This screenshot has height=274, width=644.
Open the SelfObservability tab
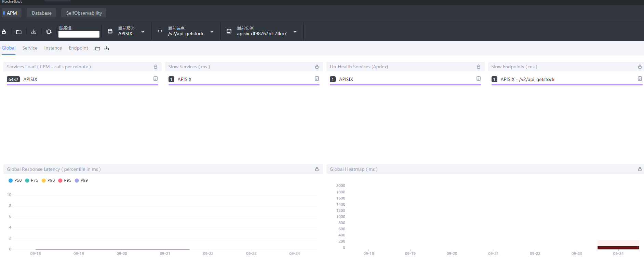point(84,13)
